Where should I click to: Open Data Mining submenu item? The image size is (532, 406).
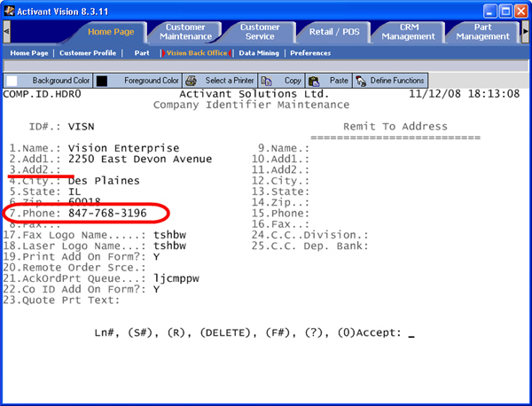259,53
